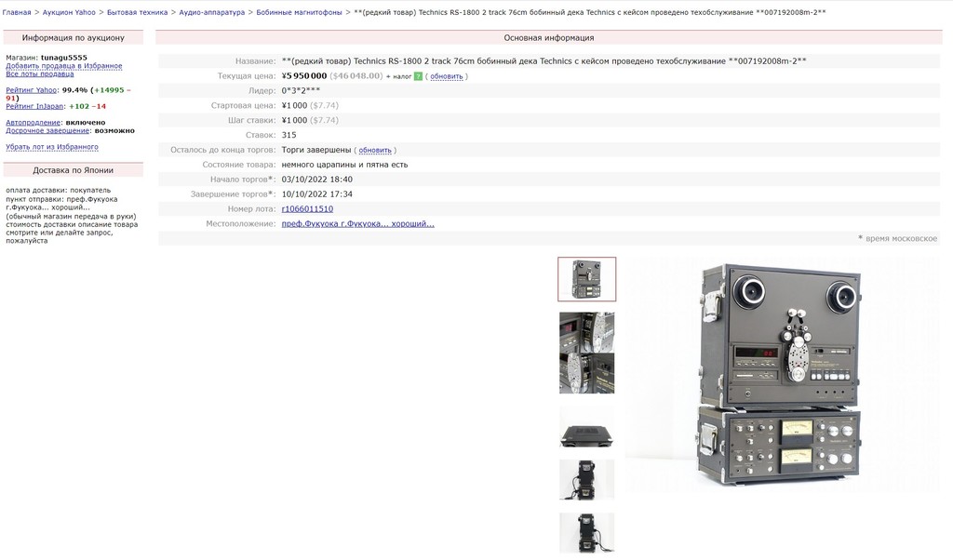Open the close-up collage thumbnail

coord(586,353)
